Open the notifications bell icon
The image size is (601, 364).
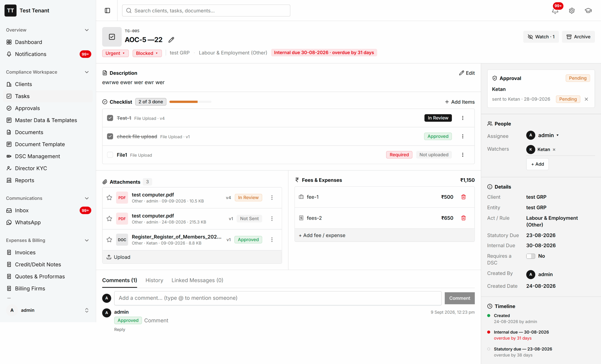tap(555, 11)
